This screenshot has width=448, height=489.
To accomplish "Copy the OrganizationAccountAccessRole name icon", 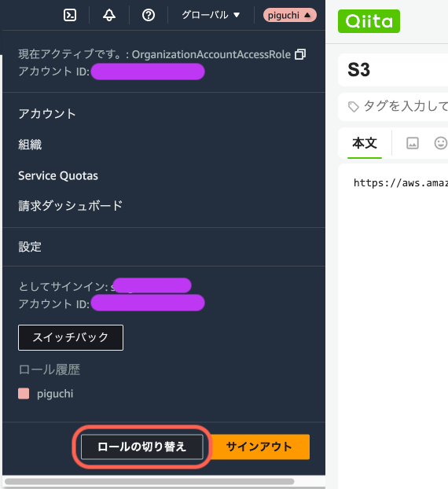I will (x=300, y=54).
